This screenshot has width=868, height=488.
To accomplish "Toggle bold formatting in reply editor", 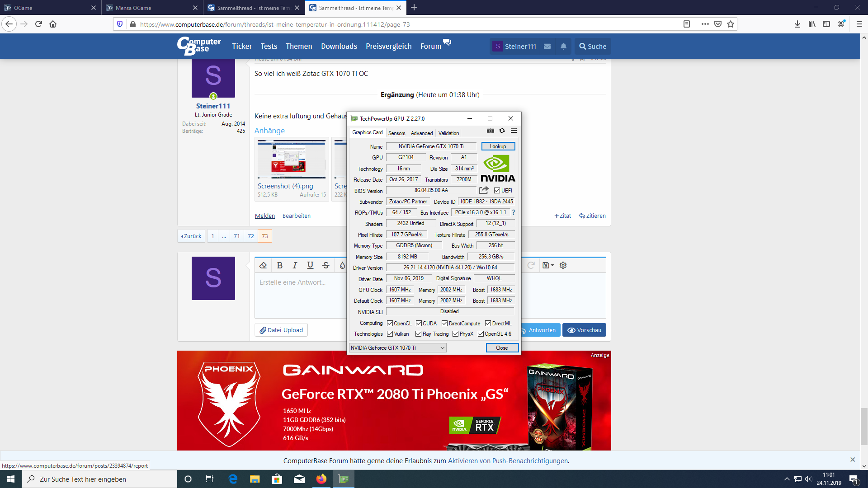I will point(279,265).
